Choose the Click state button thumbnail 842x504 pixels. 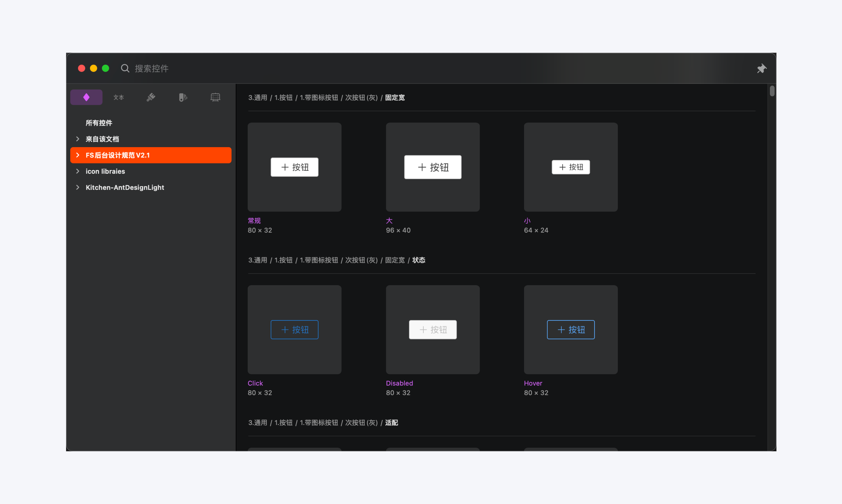(x=294, y=329)
